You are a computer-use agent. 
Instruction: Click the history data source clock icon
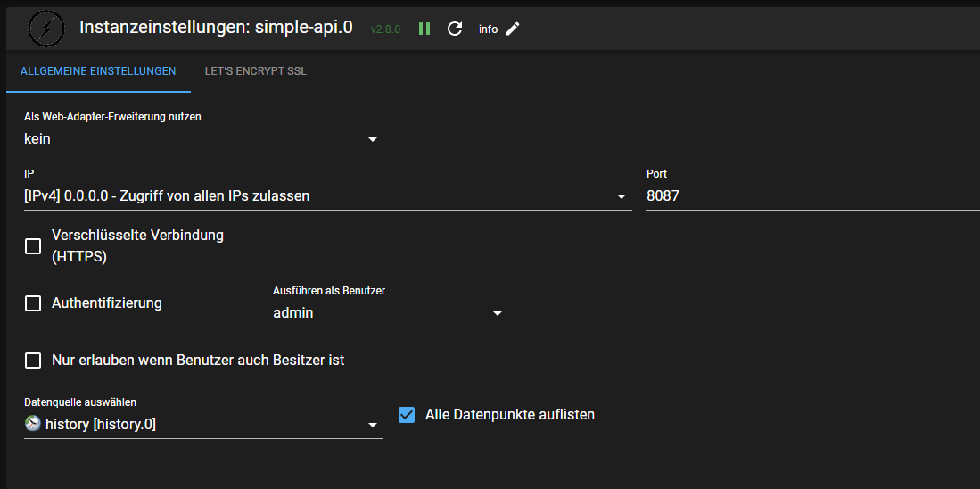[x=33, y=425]
